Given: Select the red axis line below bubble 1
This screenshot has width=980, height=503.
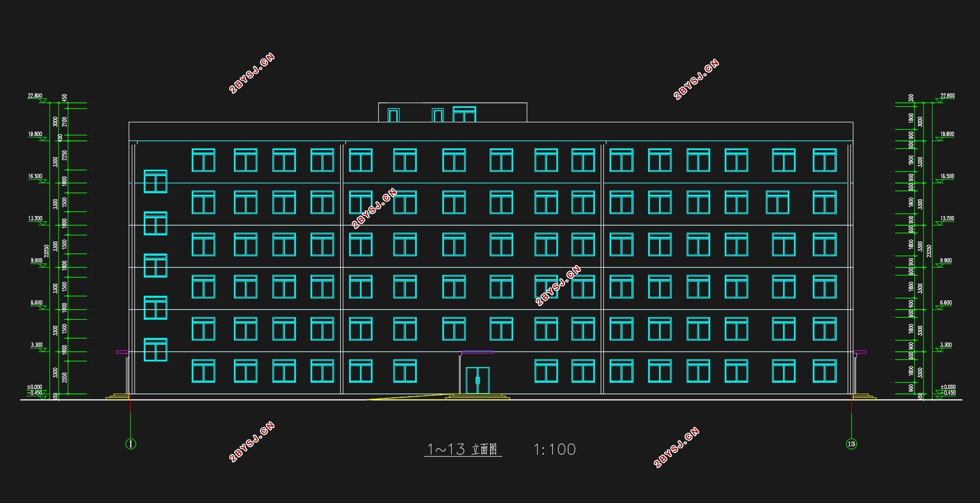Looking at the screenshot, I should click(x=130, y=404).
